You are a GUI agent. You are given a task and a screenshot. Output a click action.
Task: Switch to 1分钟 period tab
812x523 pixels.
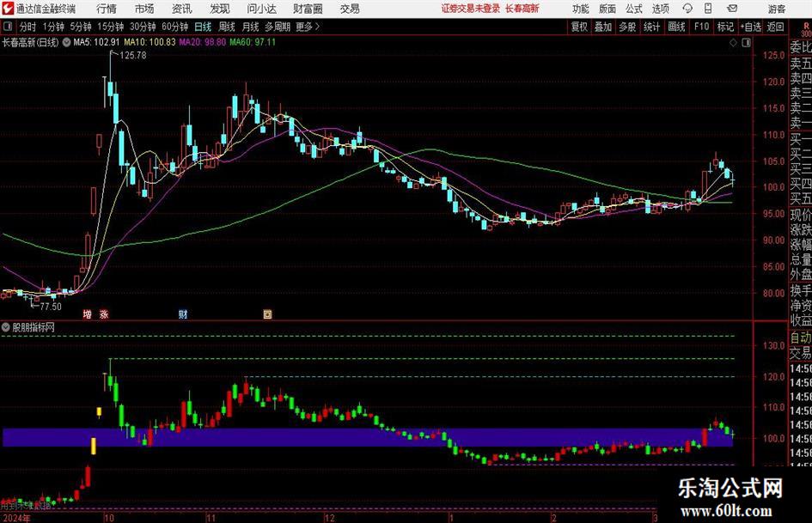pyautogui.click(x=53, y=27)
